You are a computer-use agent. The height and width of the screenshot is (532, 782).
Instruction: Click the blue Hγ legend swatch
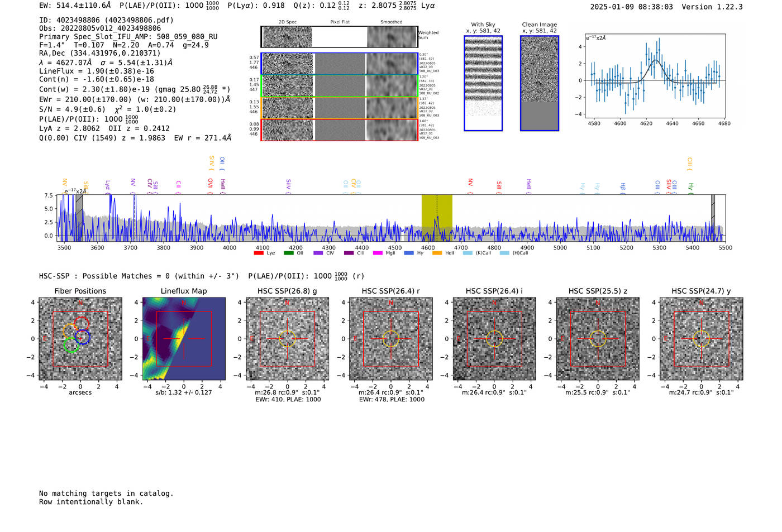click(x=409, y=253)
